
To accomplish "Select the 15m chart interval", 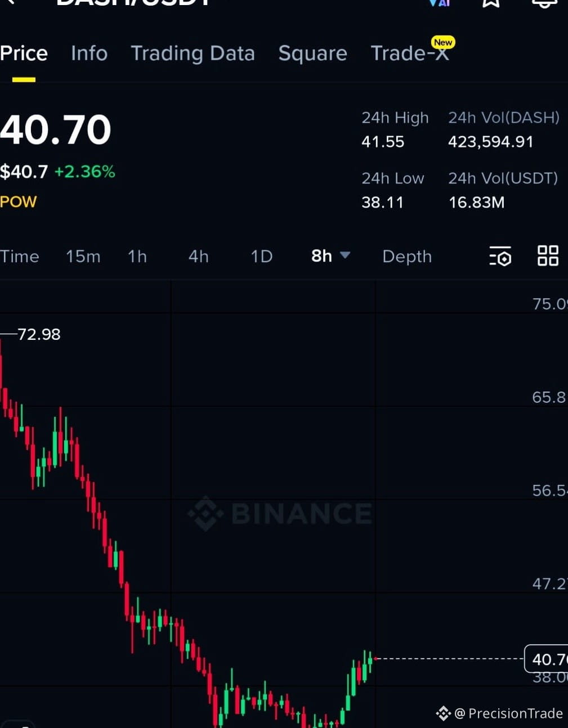I will pos(83,257).
